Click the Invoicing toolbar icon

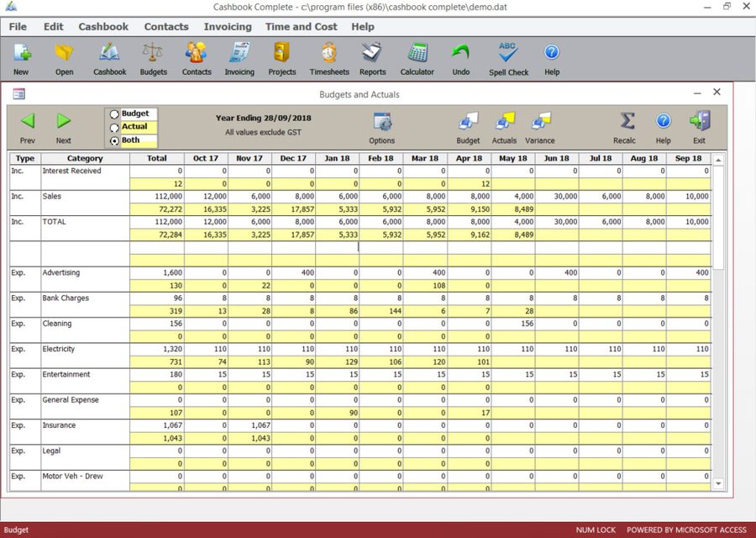tap(239, 53)
